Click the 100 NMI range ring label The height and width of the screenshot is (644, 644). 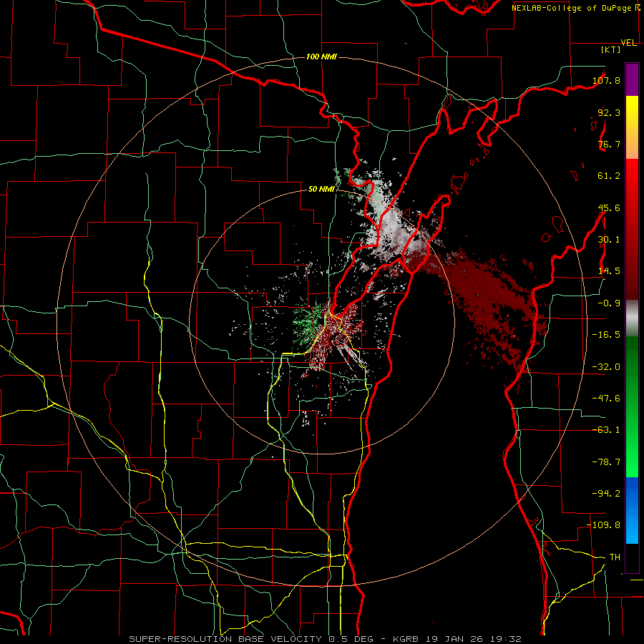321,57
